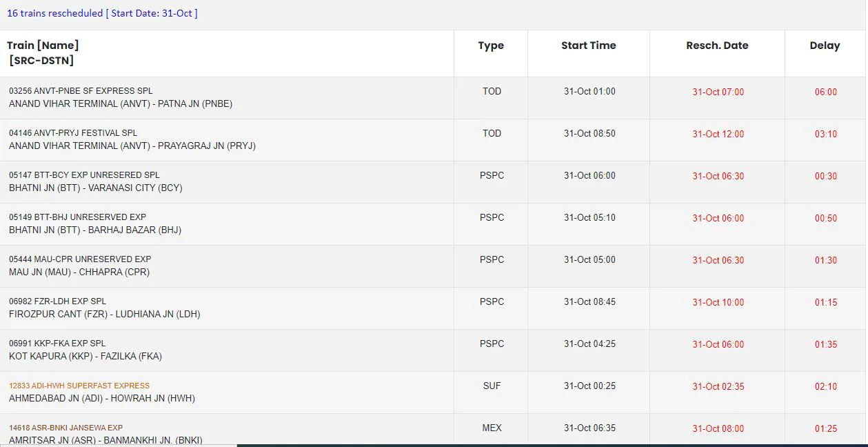Select 04146 ANVT-PRYJ FESTIVAL SPL row title

[x=73, y=133]
